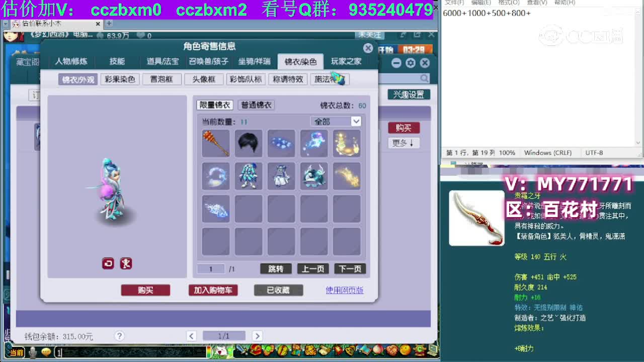Rotate the character preview model
This screenshot has width=644, height=362.
tap(108, 263)
